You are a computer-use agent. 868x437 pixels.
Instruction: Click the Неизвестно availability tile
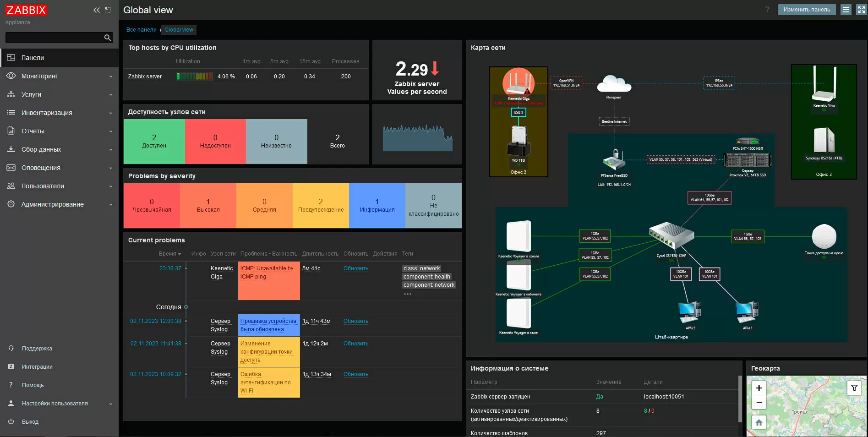coord(277,142)
